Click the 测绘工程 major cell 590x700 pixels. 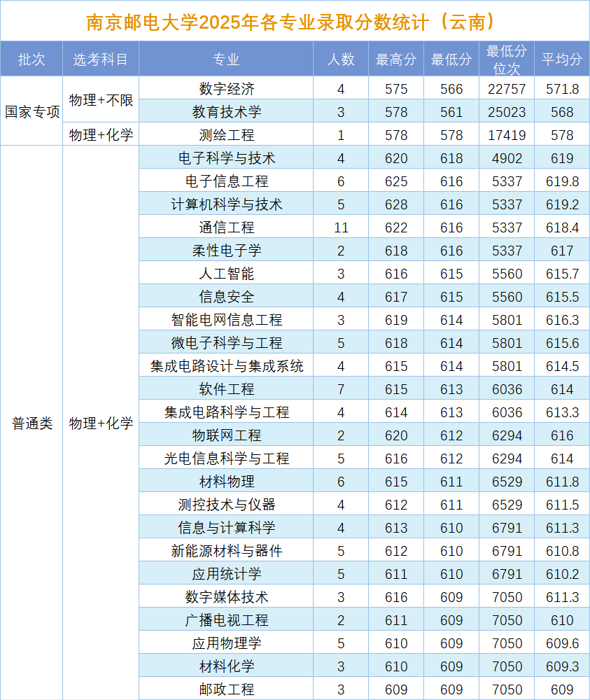pos(226,135)
